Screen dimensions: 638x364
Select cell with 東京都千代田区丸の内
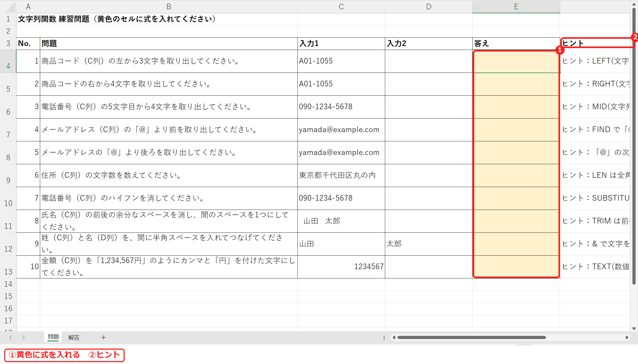pos(341,176)
